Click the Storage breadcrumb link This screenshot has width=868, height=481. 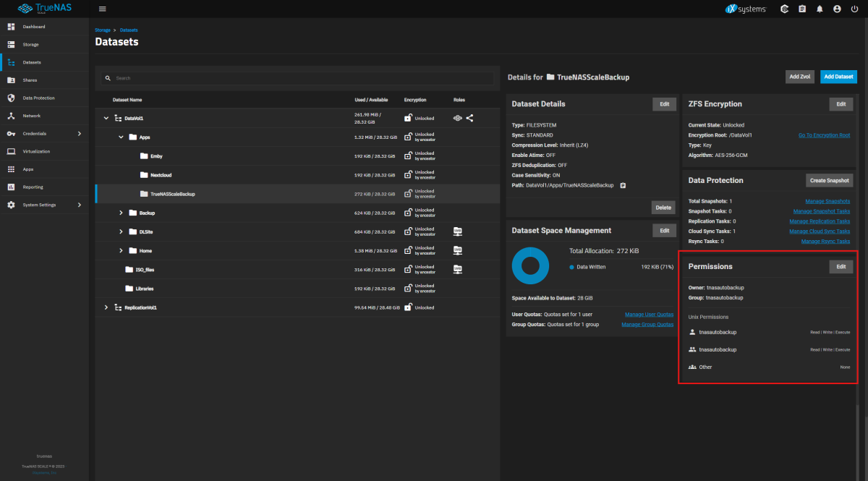pos(103,30)
